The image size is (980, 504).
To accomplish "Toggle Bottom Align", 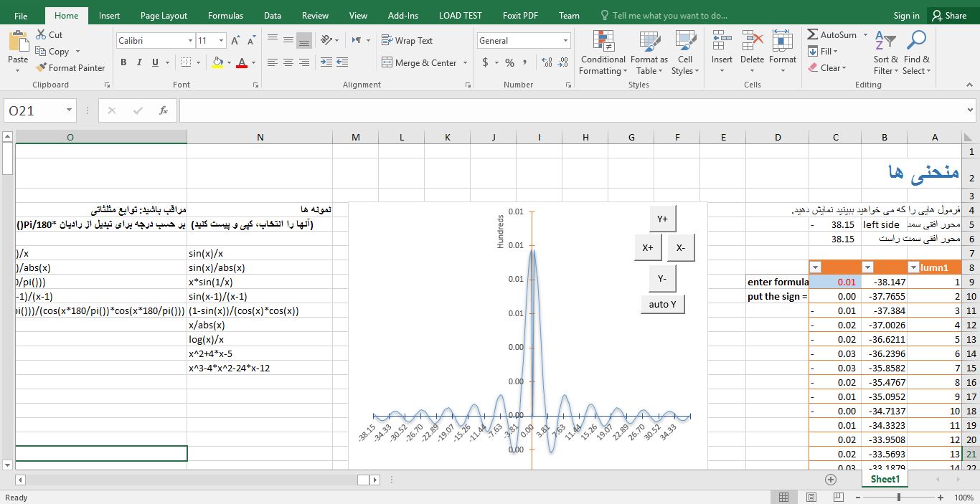I will point(304,40).
